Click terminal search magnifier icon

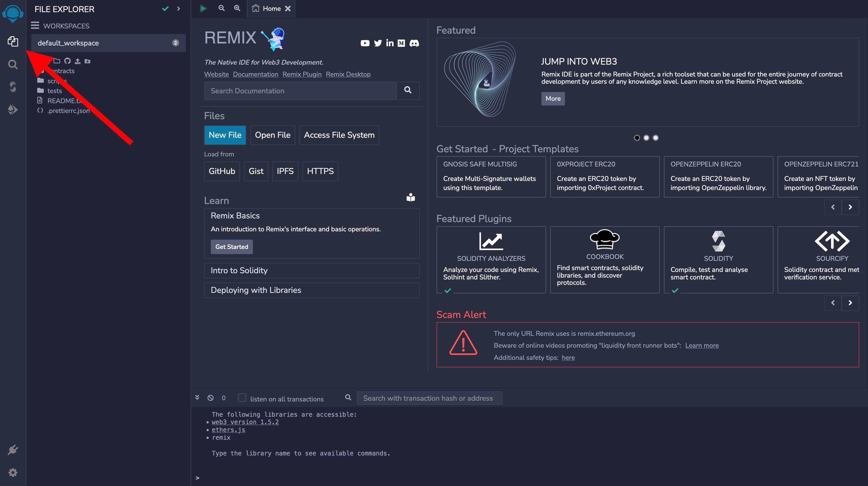pyautogui.click(x=348, y=398)
